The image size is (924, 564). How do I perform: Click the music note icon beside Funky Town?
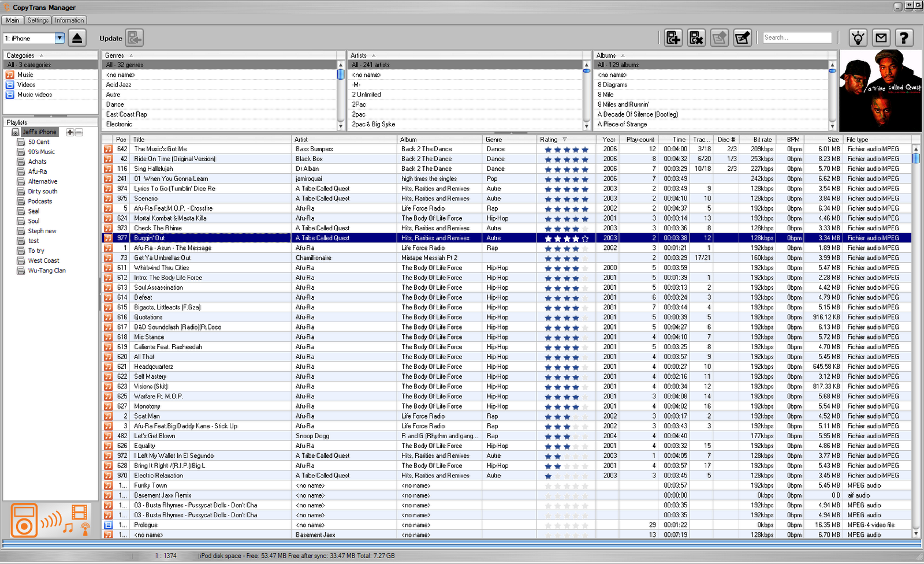[108, 485]
